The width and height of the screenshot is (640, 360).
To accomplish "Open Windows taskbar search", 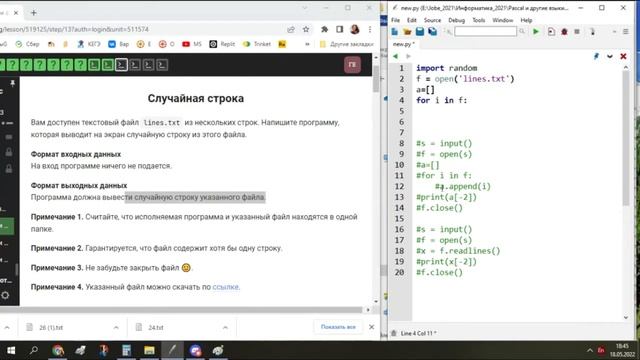I will (34, 350).
